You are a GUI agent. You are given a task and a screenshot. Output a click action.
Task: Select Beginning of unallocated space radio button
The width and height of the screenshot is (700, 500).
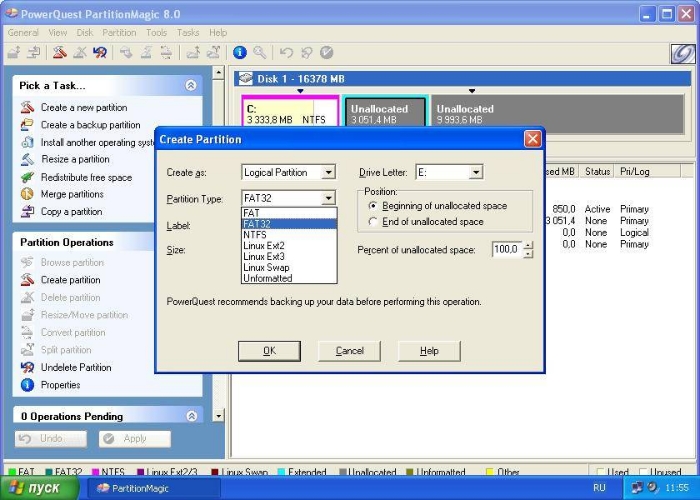coord(374,206)
